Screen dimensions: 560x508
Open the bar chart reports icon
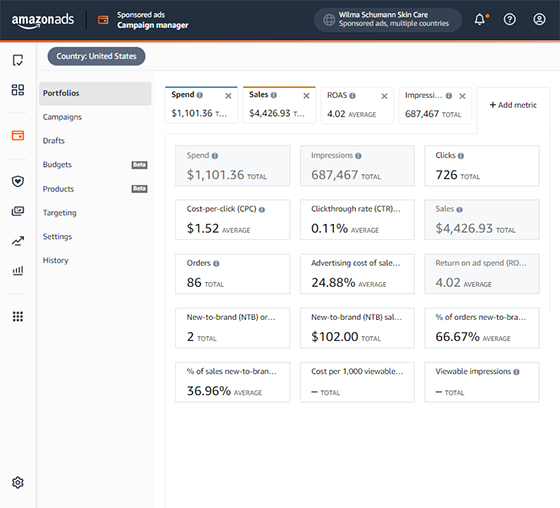point(18,271)
